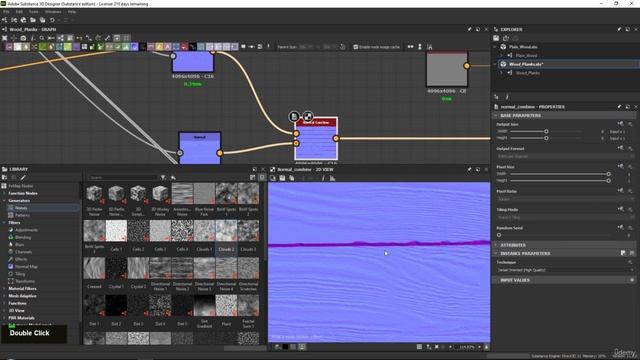Screen dimensions: 640x360
Task: Click the magnifier search icon in graph toolbar
Action: 42,38
